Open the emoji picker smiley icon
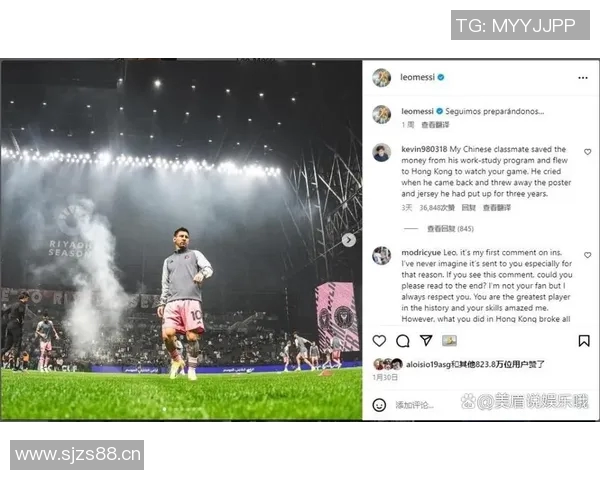The image size is (600, 480). (x=379, y=405)
